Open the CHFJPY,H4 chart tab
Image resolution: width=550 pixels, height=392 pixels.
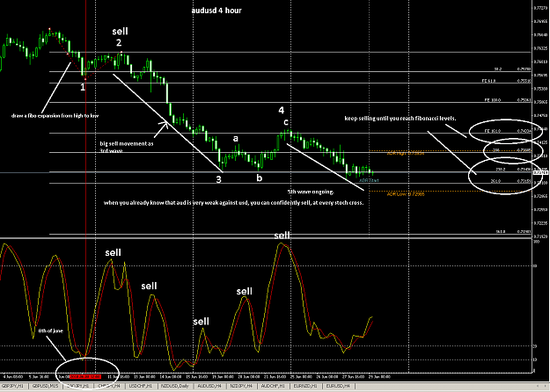click(109, 386)
